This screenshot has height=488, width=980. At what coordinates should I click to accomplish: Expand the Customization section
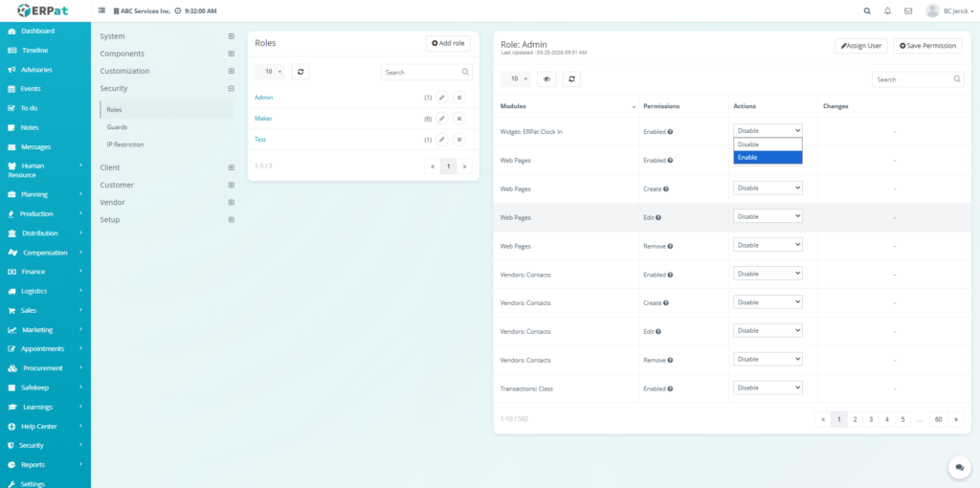click(x=231, y=71)
